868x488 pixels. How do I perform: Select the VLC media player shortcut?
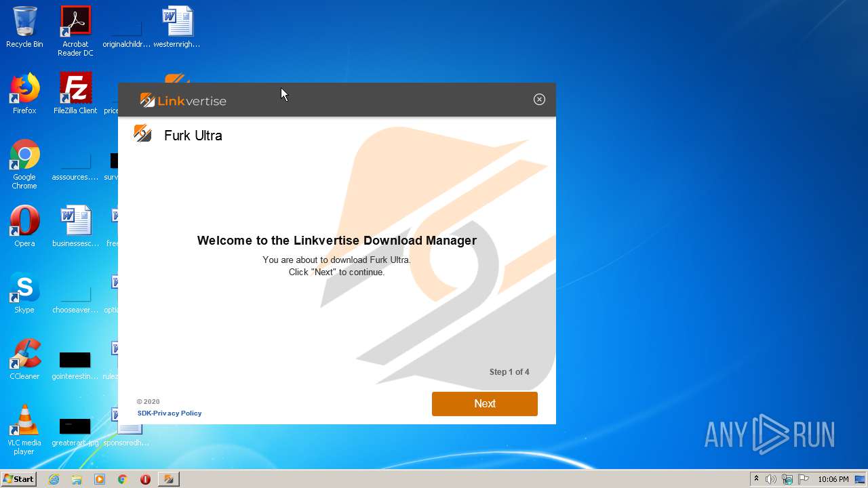pos(24,430)
